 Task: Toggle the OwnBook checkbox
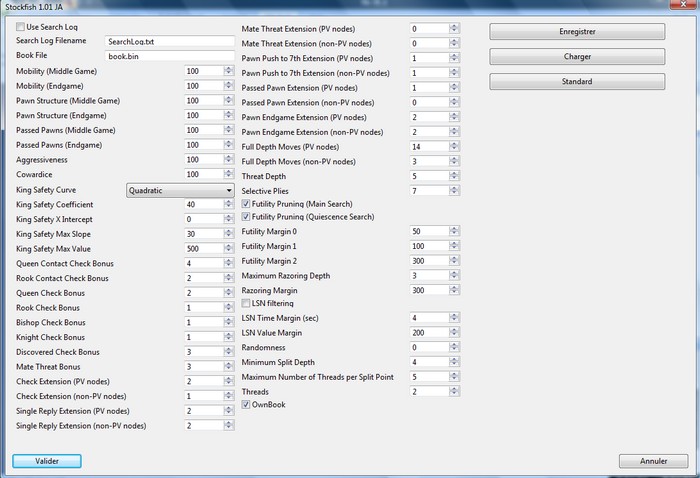coord(247,405)
